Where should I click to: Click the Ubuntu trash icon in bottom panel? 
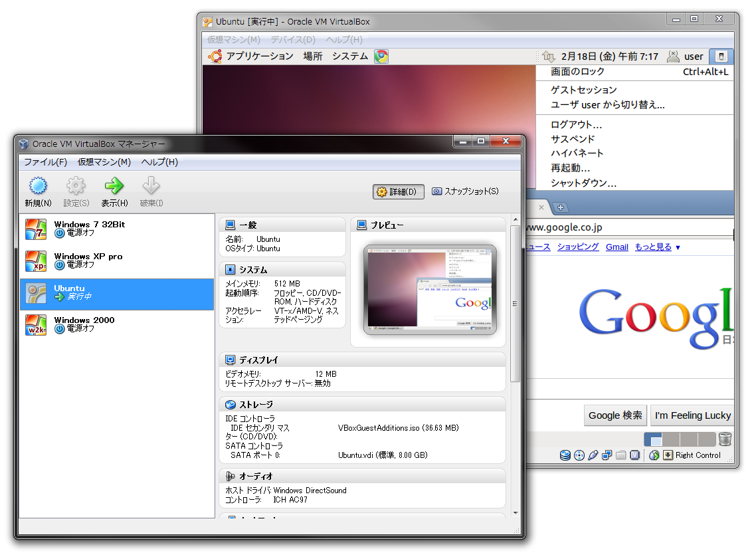725,439
